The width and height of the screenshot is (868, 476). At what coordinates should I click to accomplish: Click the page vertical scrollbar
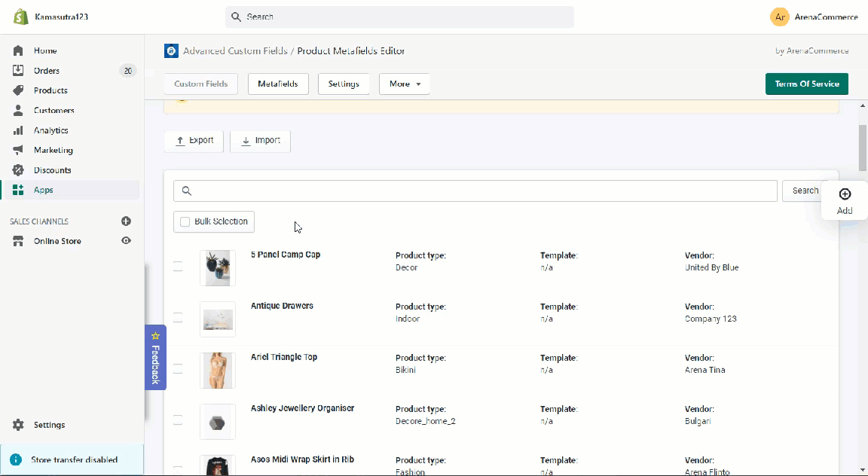[x=863, y=148]
